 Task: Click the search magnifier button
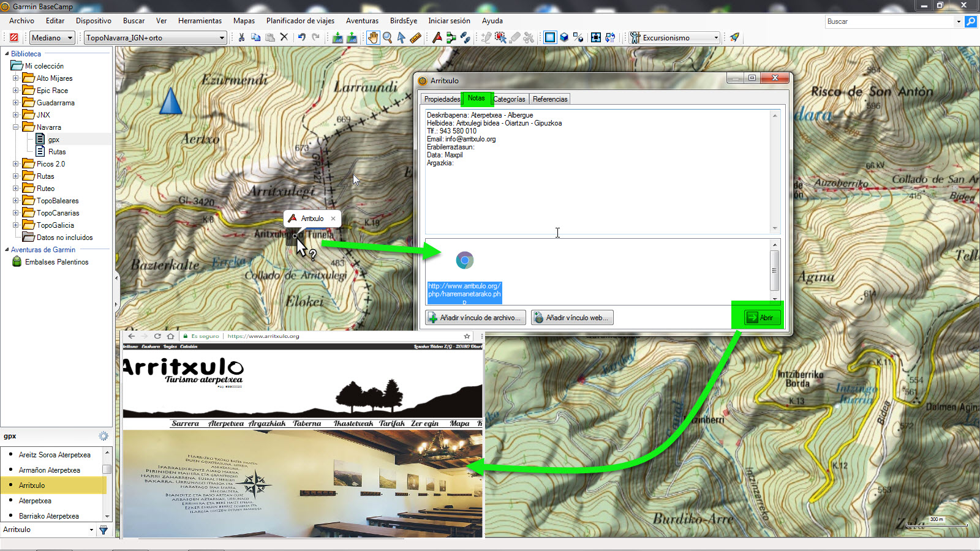(x=971, y=21)
